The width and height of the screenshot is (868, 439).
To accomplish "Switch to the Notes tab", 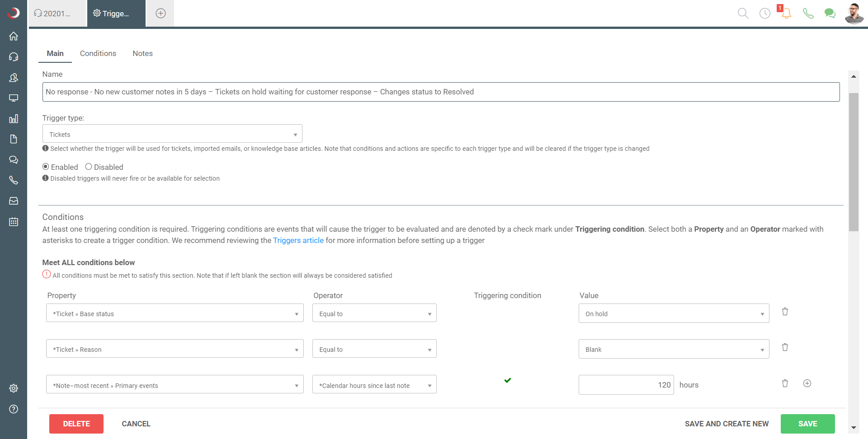I will pyautogui.click(x=142, y=53).
